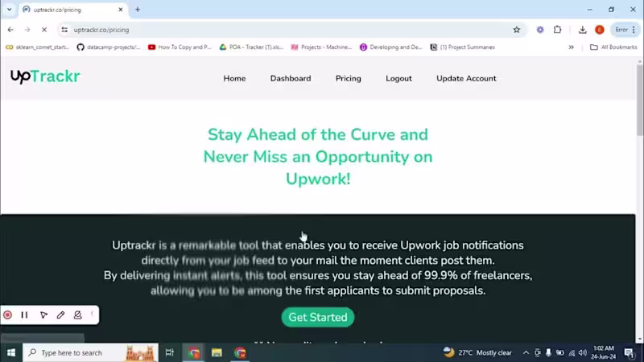Click the Get Started button
Viewport: 644px width, 362px height.
point(318,317)
